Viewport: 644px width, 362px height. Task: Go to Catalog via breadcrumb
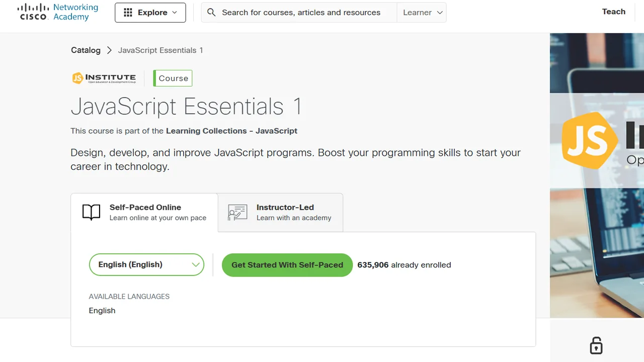pos(86,50)
